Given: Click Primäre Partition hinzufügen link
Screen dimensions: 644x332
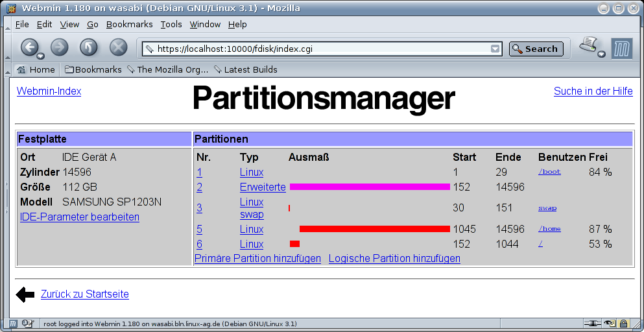Looking at the screenshot, I should click(x=257, y=259).
